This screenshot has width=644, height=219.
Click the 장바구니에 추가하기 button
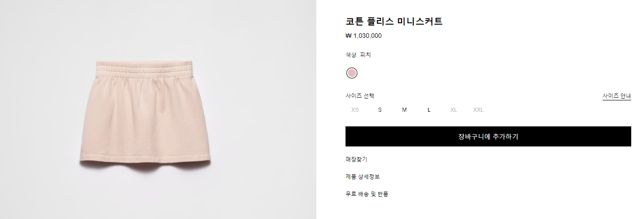[x=488, y=136]
